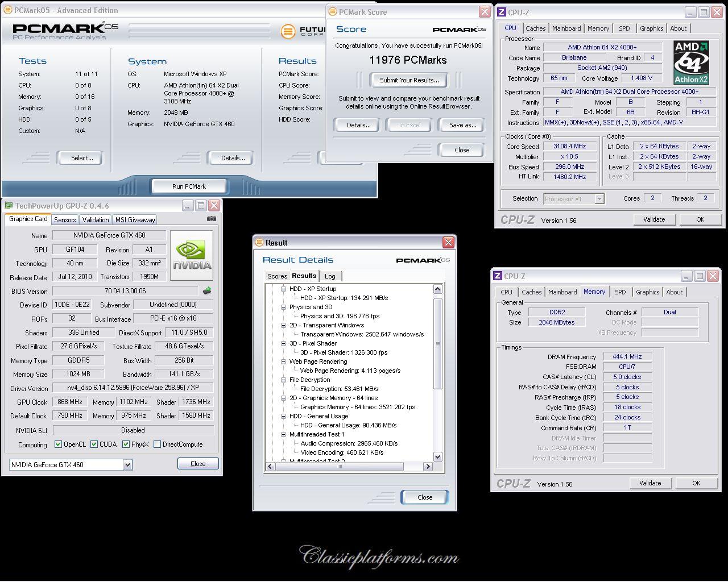
Task: Open the Processor #1 selection dropdown in CPU-Z
Action: point(599,198)
